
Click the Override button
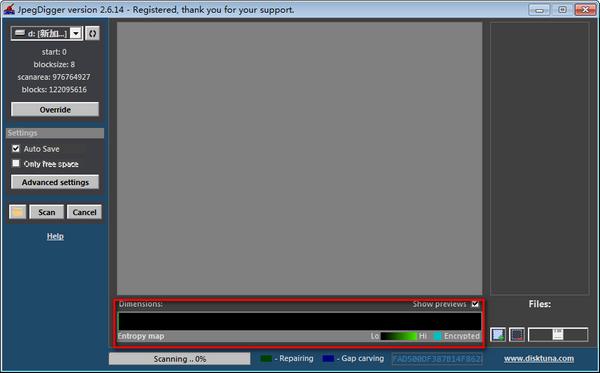coord(55,109)
